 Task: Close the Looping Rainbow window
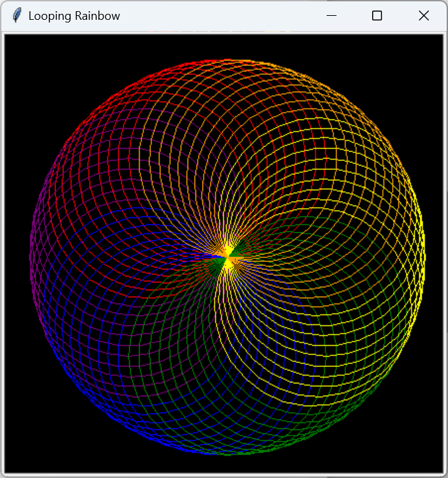click(424, 16)
